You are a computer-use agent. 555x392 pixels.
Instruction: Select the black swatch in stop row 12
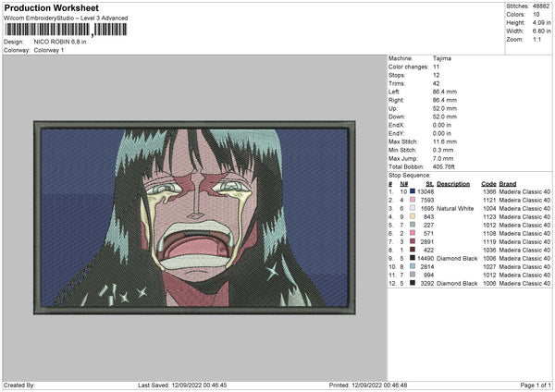[x=413, y=283]
